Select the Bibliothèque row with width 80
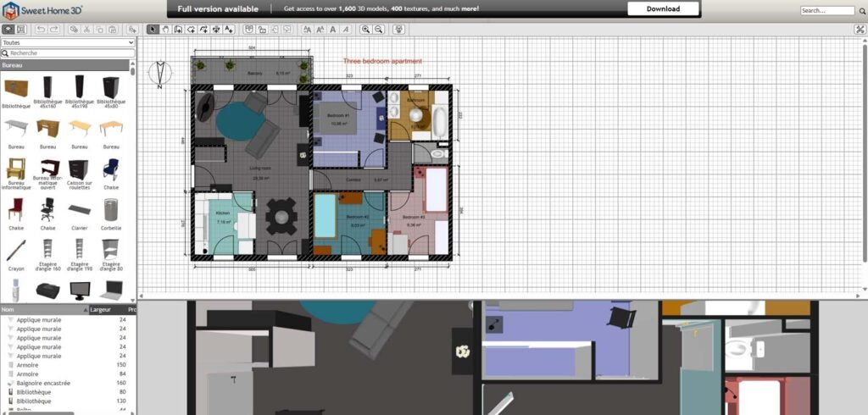This screenshot has height=415, width=868. 68,392
